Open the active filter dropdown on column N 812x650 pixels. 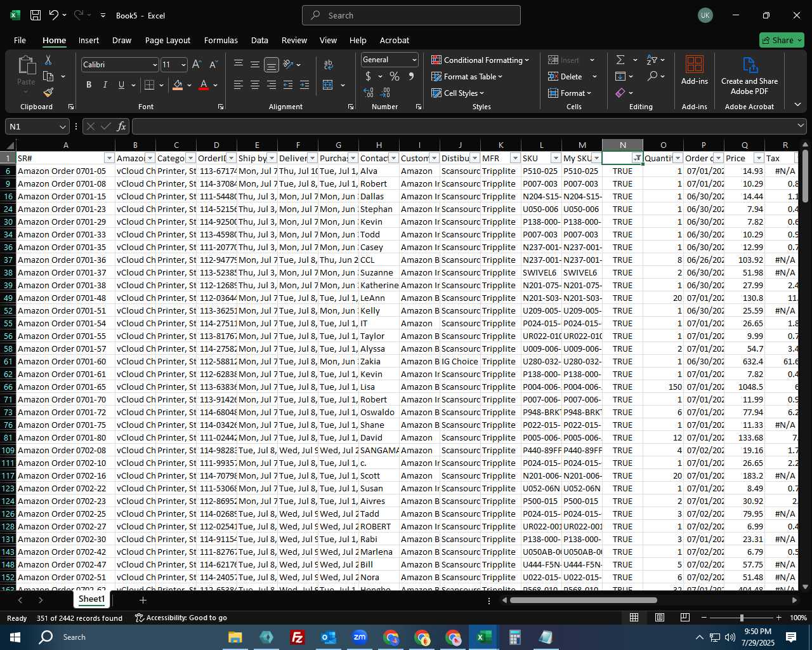tap(637, 158)
